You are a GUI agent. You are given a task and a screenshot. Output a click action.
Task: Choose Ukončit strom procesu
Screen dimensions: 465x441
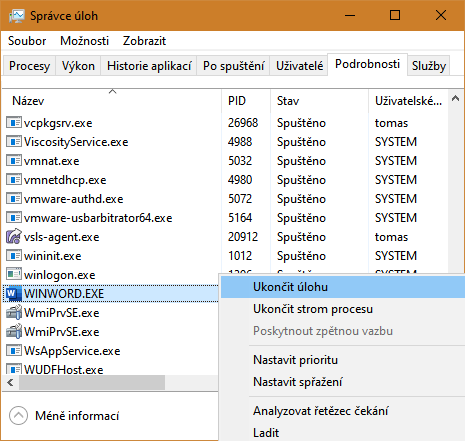click(342, 309)
